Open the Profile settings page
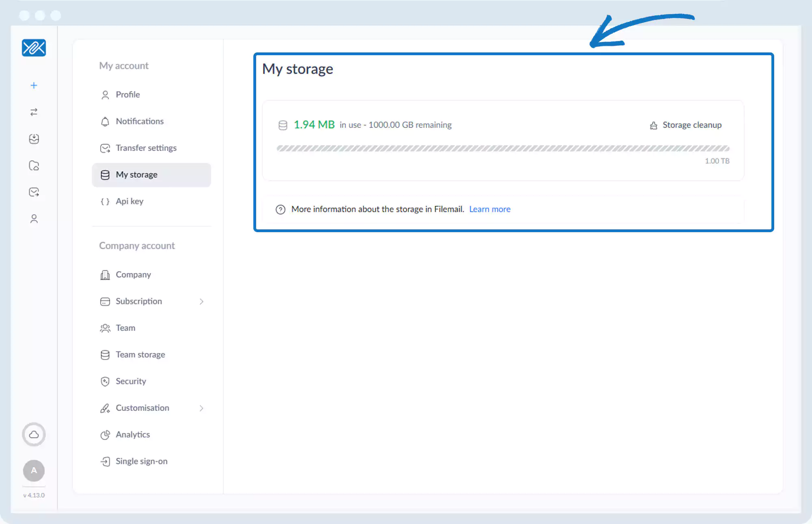 point(127,95)
